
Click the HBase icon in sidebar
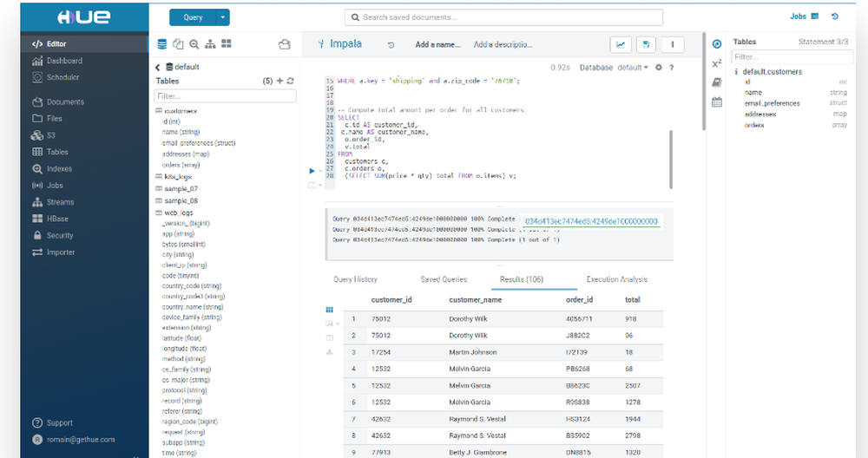[37, 219]
